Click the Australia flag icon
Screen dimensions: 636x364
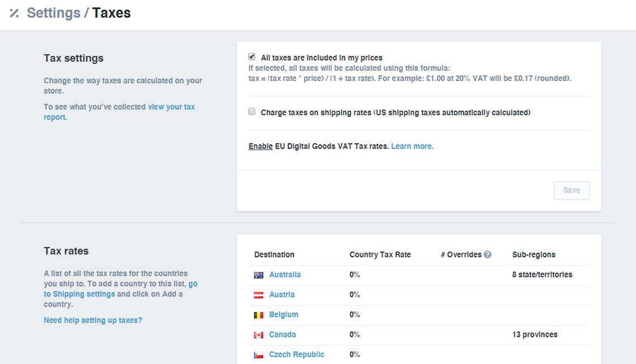pos(258,275)
